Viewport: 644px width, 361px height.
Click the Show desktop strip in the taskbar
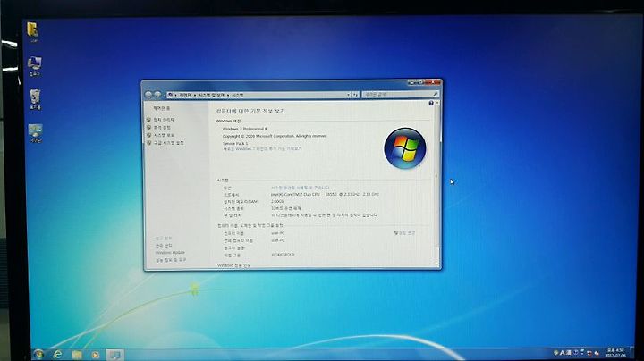click(x=631, y=354)
